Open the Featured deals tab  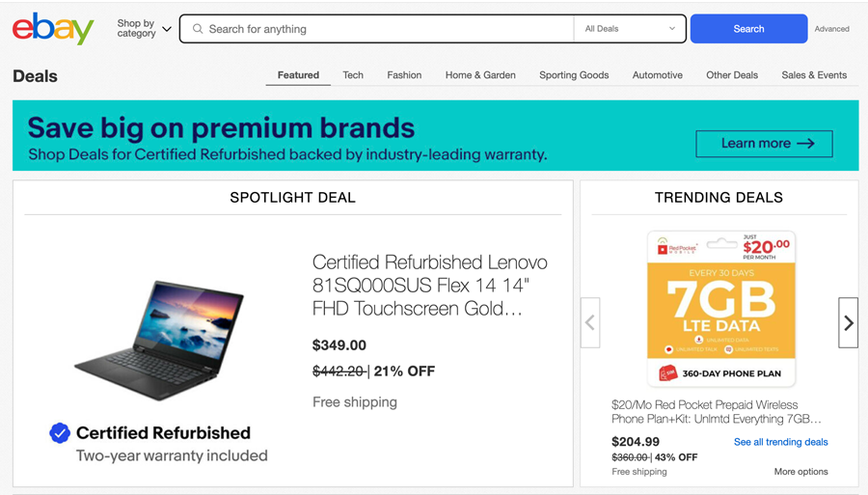[x=298, y=75]
